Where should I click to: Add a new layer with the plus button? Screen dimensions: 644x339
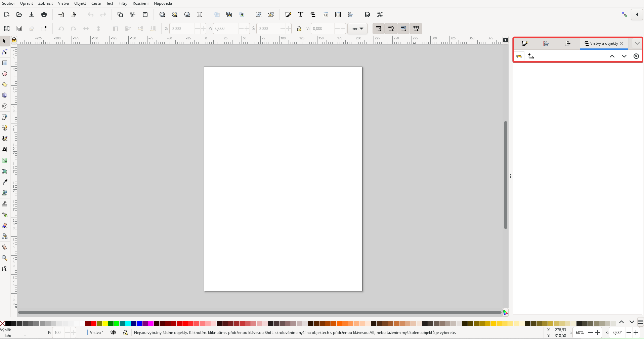pyautogui.click(x=531, y=56)
